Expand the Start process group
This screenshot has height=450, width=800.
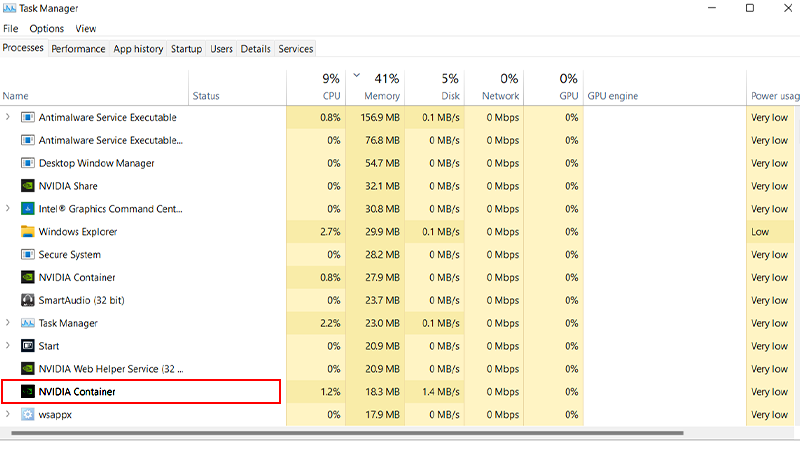[x=8, y=345]
